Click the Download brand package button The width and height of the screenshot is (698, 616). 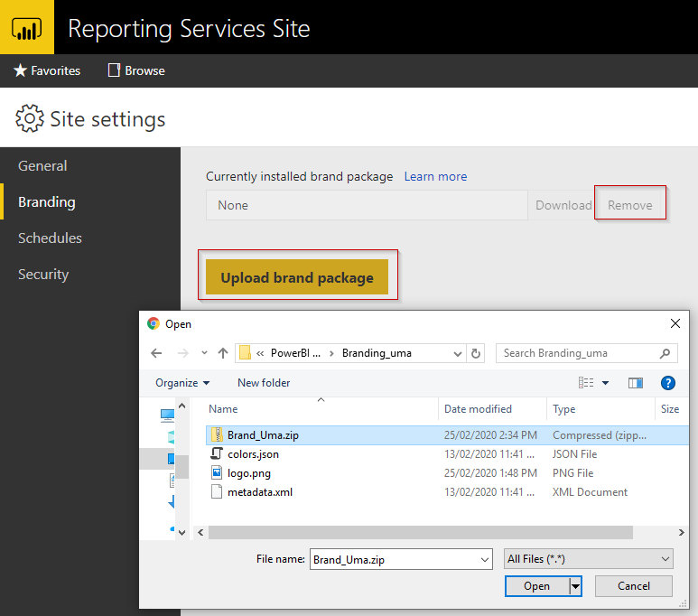(x=563, y=205)
